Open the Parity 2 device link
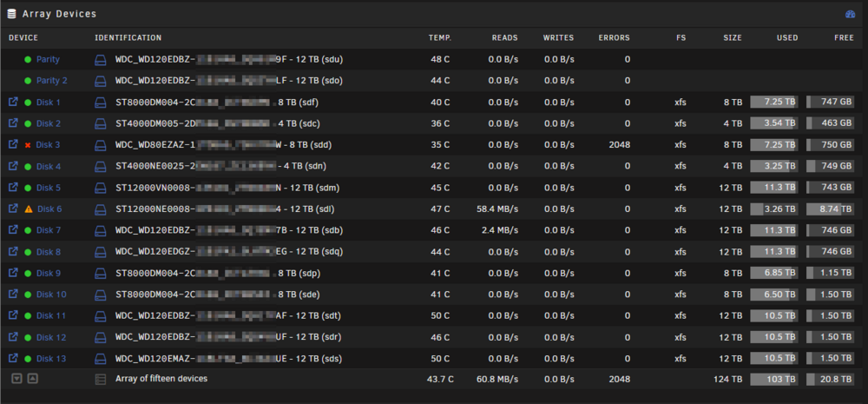The height and width of the screenshot is (404, 868). (x=51, y=81)
